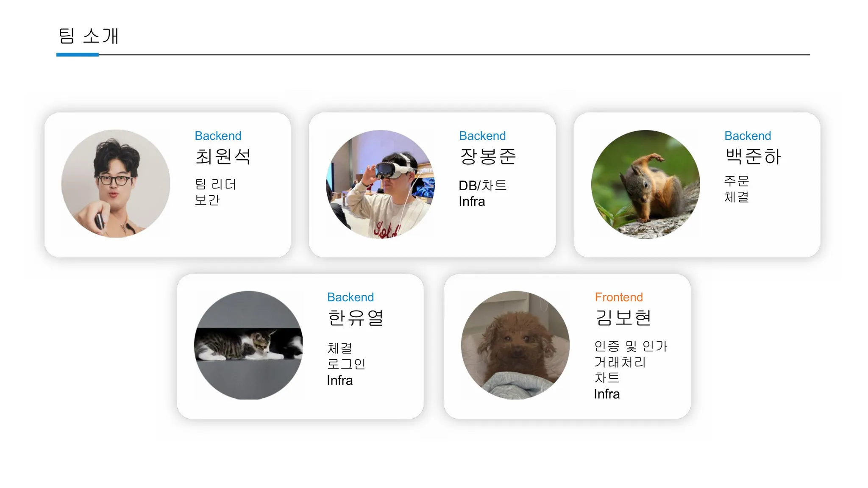Click the name 최원석
Screen dimensions: 868x488
pyautogui.click(x=223, y=156)
